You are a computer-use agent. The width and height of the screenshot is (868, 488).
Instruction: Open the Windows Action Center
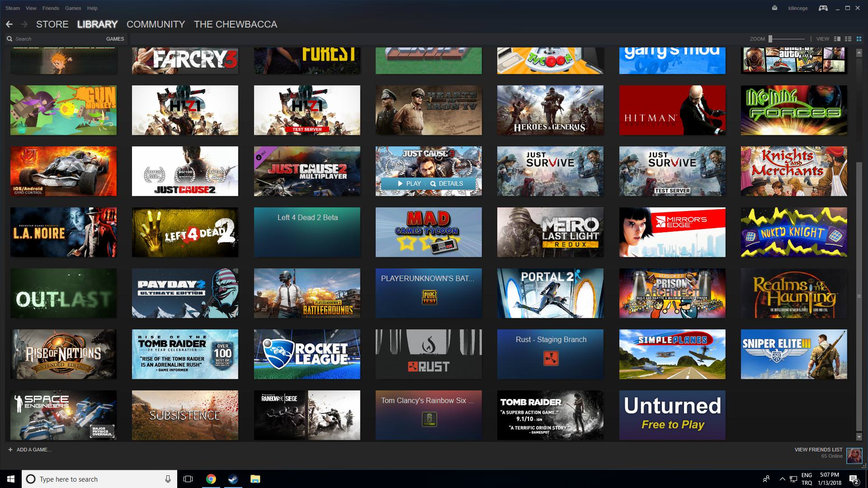click(x=854, y=479)
